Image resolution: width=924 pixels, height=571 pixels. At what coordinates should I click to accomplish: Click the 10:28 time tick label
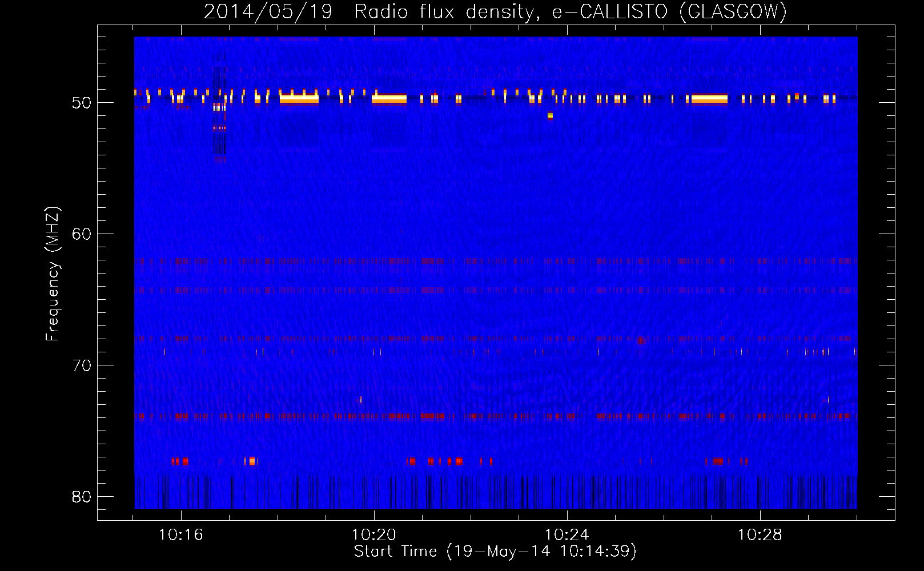pyautogui.click(x=760, y=535)
